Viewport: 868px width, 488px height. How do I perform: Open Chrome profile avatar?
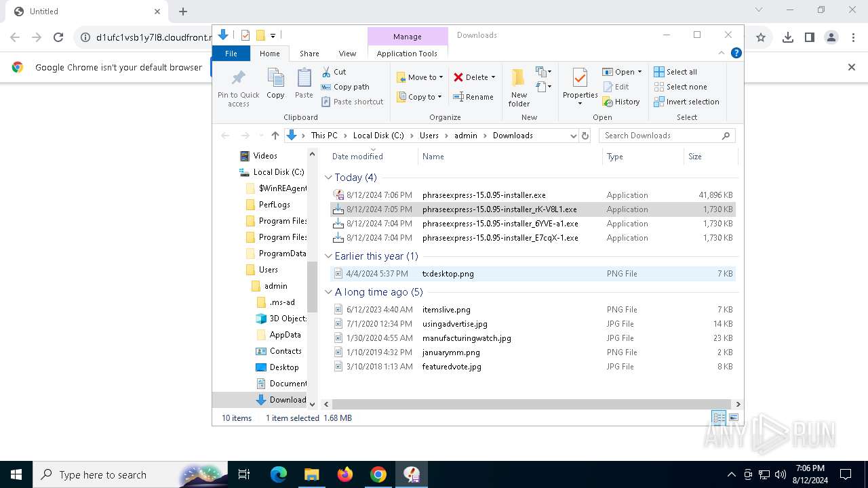(x=831, y=38)
